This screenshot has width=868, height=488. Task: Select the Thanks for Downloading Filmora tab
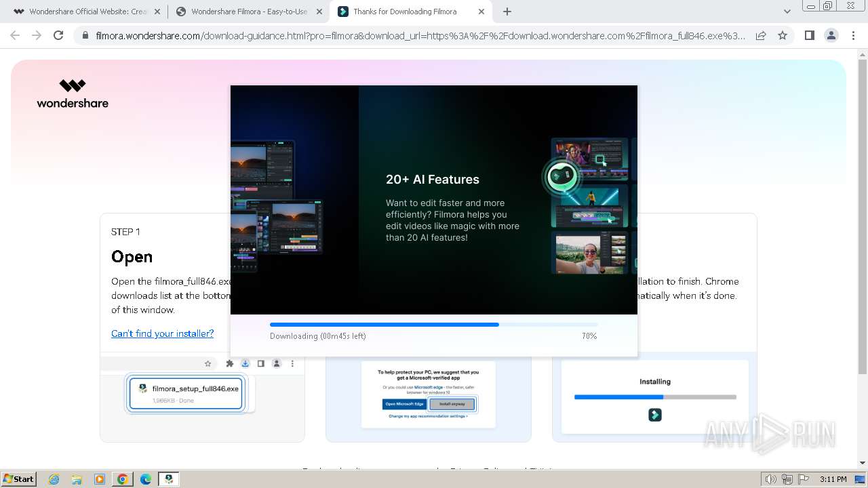tap(405, 12)
